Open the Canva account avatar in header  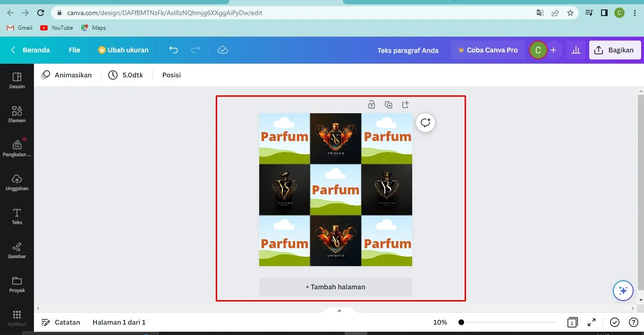pyautogui.click(x=538, y=50)
